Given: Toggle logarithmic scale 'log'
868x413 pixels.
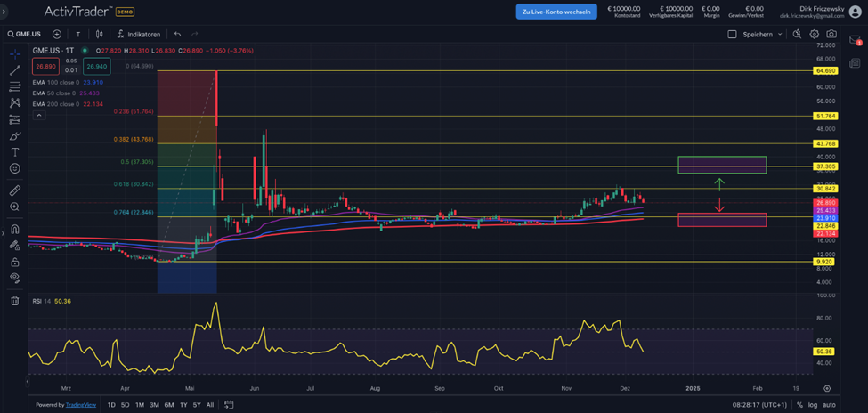Looking at the screenshot, I should (813, 405).
